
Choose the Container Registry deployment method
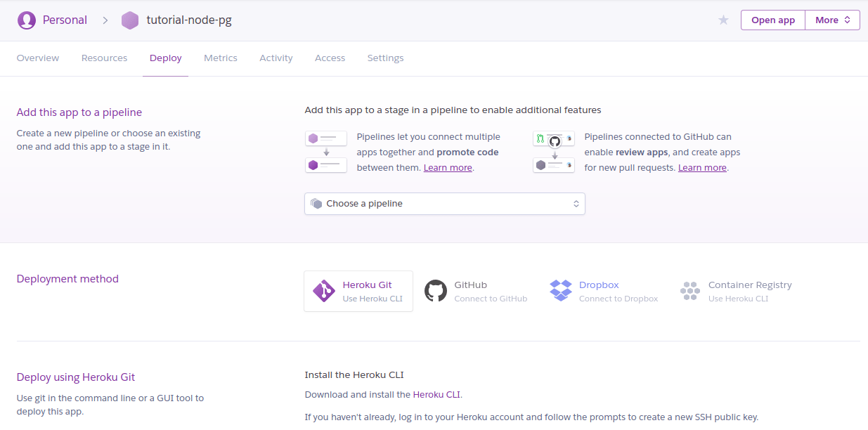pyautogui.click(x=736, y=291)
